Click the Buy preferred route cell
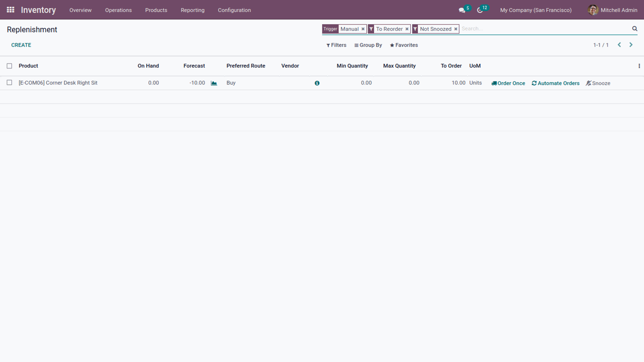644x362 pixels. pyautogui.click(x=231, y=83)
